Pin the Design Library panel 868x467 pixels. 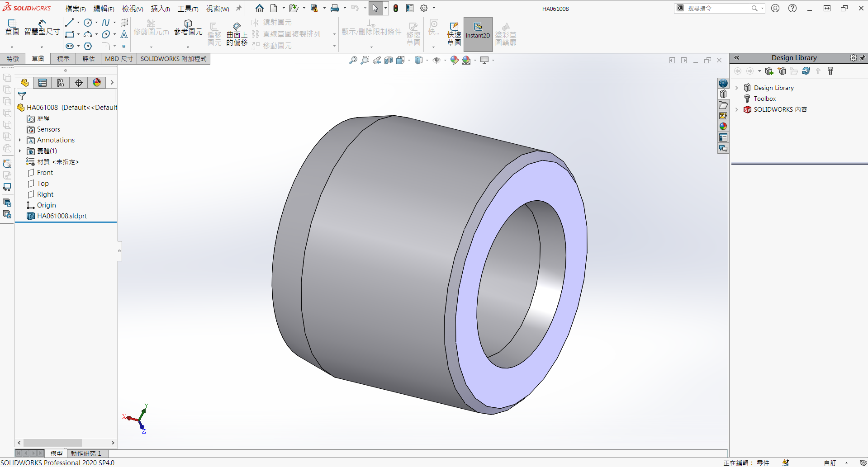tap(863, 58)
